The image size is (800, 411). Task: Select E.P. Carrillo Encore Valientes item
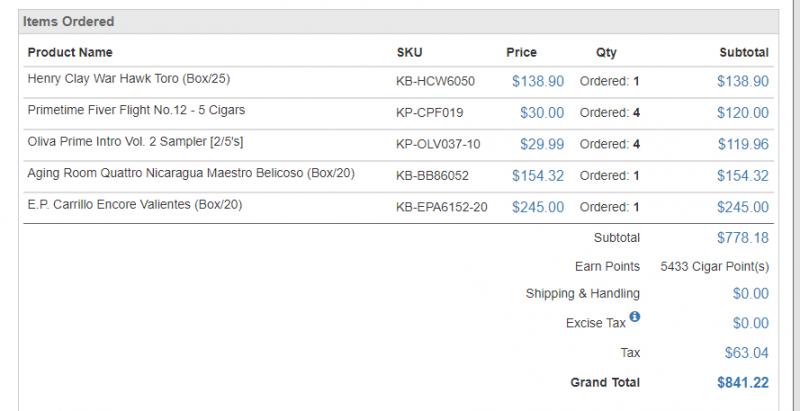tap(135, 205)
